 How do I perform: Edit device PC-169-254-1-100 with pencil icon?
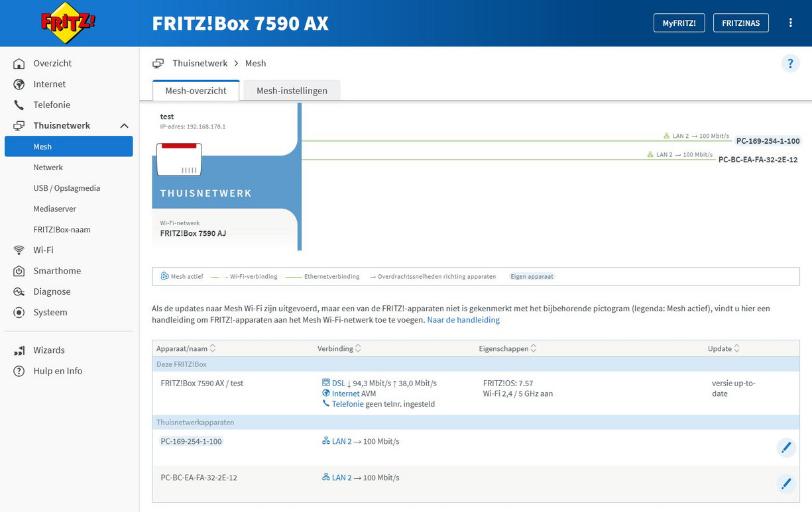pos(786,448)
